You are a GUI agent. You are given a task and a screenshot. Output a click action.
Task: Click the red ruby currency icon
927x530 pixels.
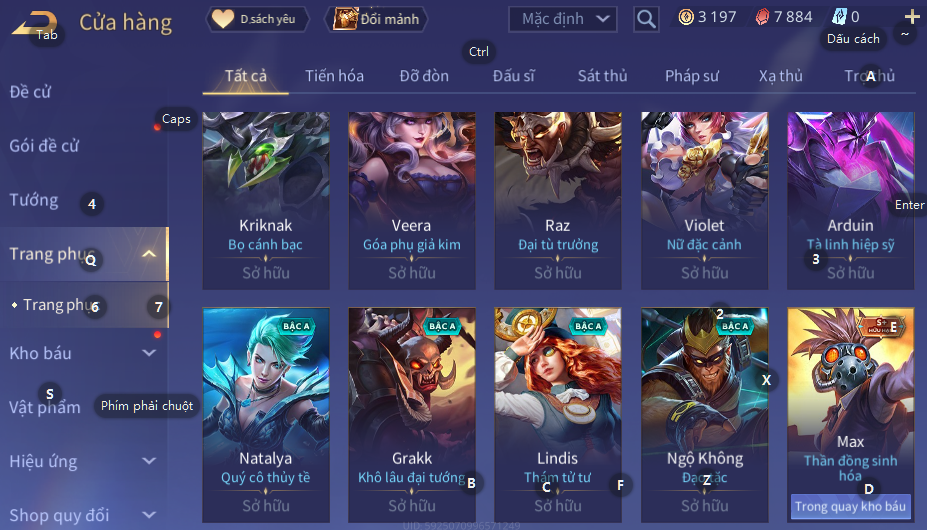point(762,17)
